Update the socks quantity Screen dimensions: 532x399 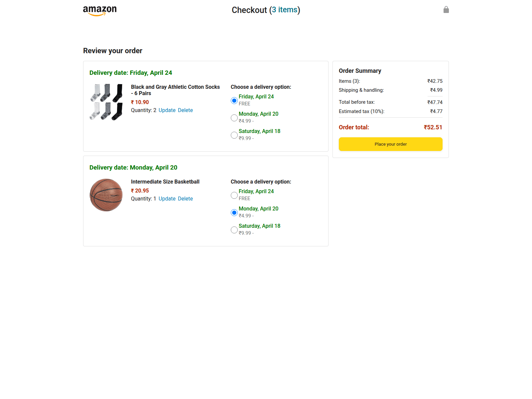[x=167, y=110]
